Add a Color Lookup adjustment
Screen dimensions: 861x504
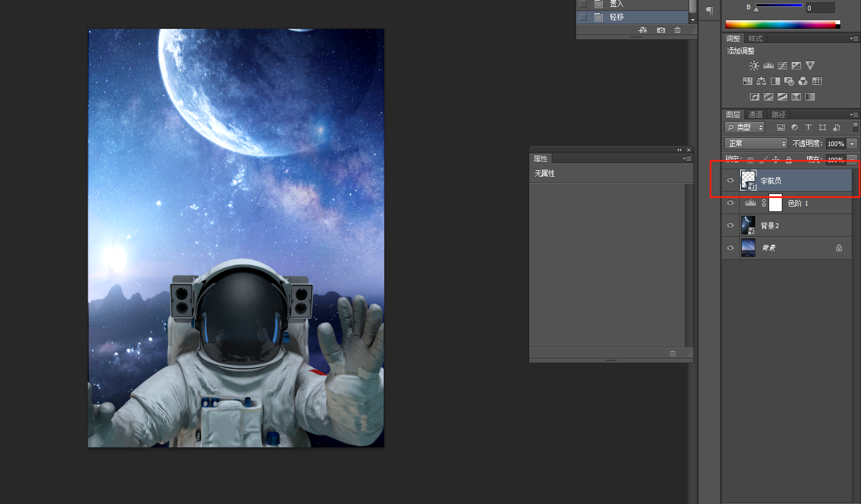[x=817, y=81]
